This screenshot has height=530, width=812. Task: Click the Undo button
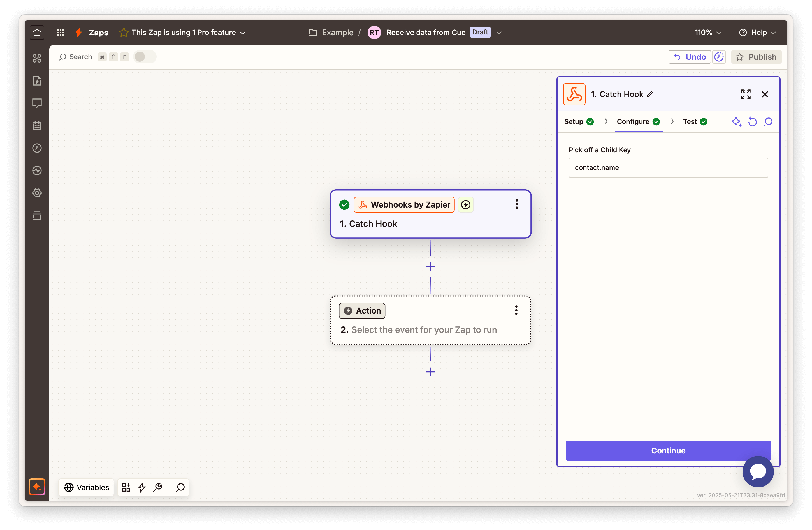click(x=689, y=57)
